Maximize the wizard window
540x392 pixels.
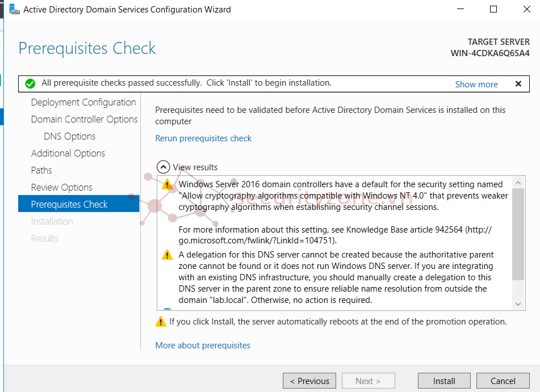pyautogui.click(x=493, y=9)
